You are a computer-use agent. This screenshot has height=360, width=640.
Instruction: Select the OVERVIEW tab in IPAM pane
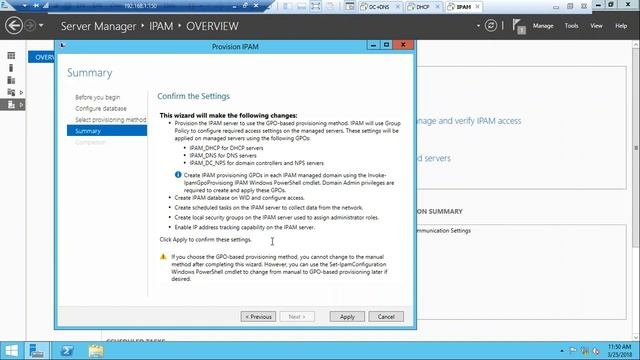(x=41, y=57)
